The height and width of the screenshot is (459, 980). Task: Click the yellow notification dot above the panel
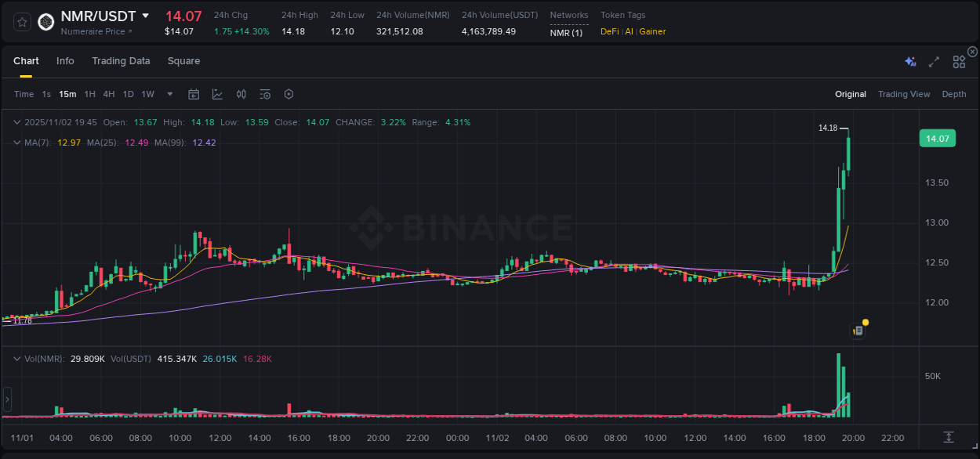[x=864, y=322]
